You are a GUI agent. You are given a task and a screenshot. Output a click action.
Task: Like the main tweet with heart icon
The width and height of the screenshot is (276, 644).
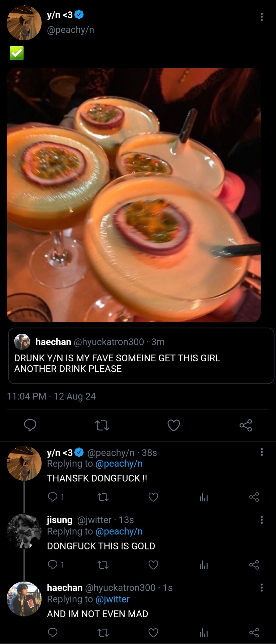[174, 425]
